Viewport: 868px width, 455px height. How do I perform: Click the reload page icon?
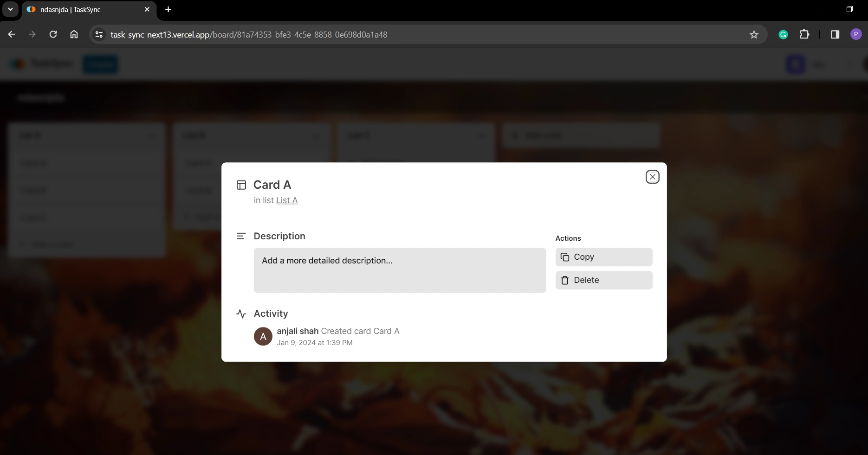pos(53,34)
